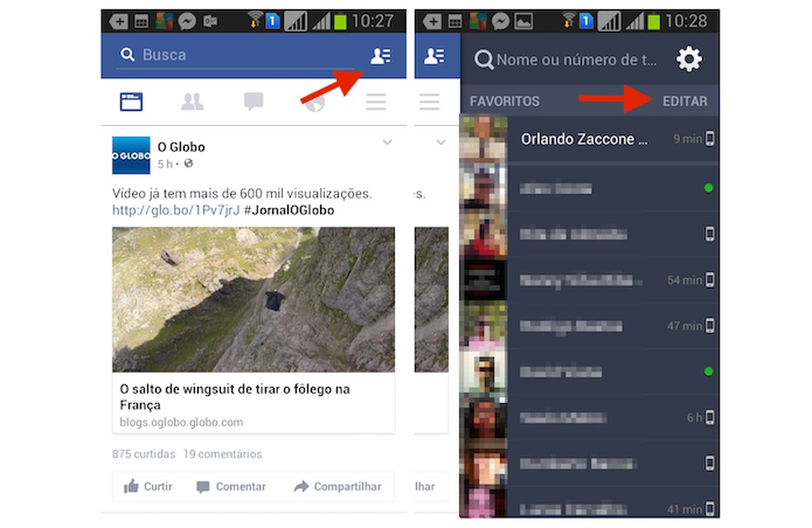Tap battery icon in right status bar
The image size is (812, 528).
pos(654,21)
